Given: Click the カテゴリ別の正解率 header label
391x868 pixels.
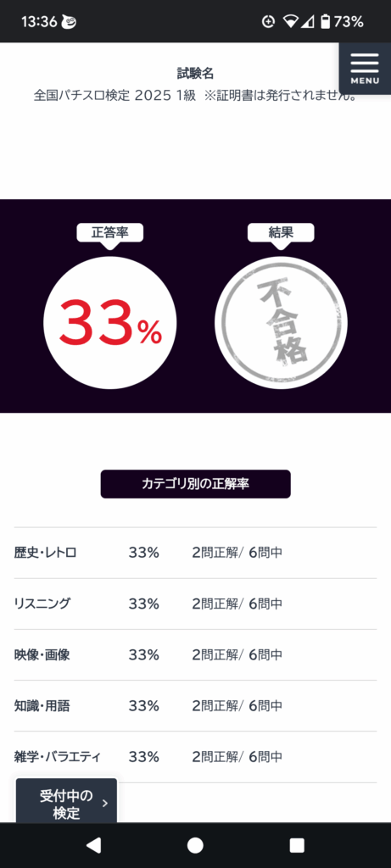Looking at the screenshot, I should [x=195, y=484].
